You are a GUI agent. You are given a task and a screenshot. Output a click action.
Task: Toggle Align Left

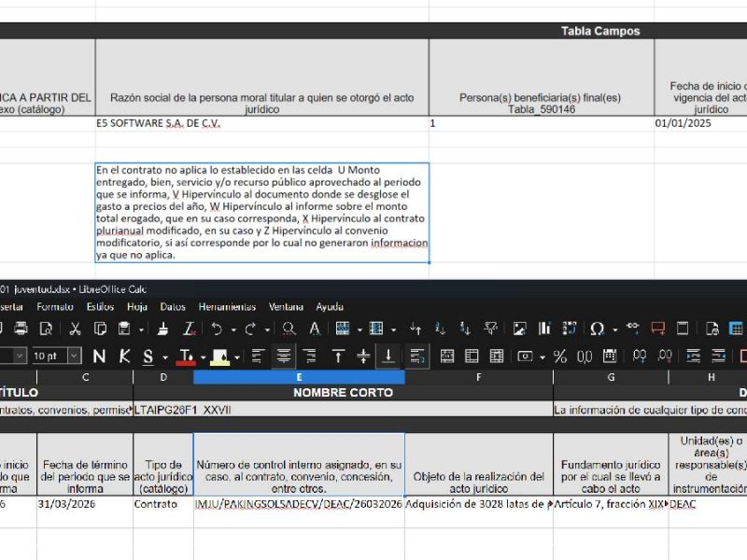pyautogui.click(x=259, y=357)
